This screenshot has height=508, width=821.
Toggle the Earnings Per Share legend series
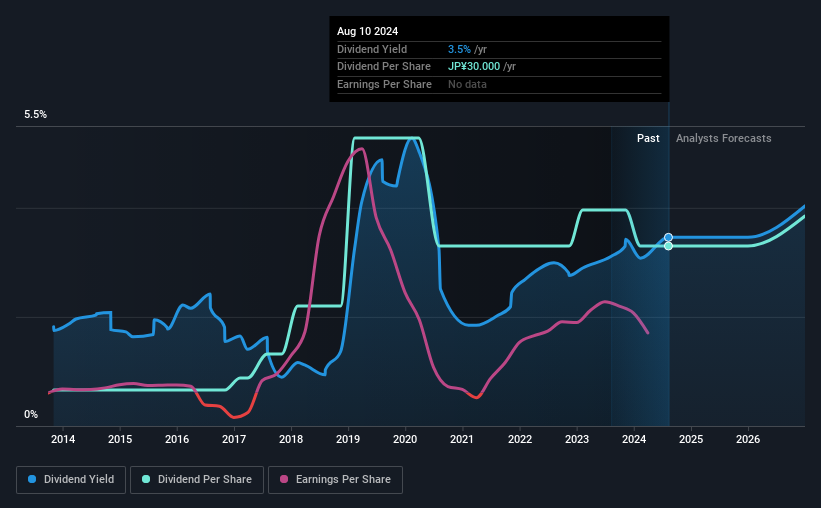(x=335, y=480)
